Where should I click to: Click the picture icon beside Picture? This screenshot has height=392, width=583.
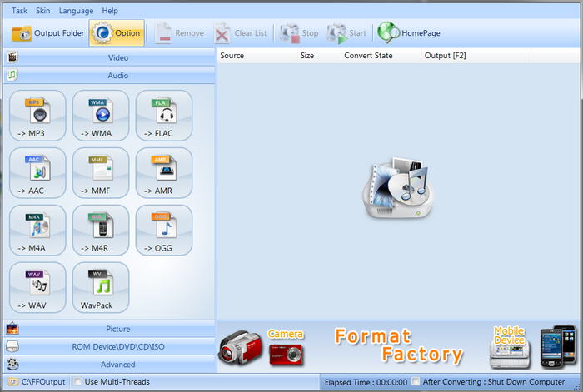tap(12, 329)
